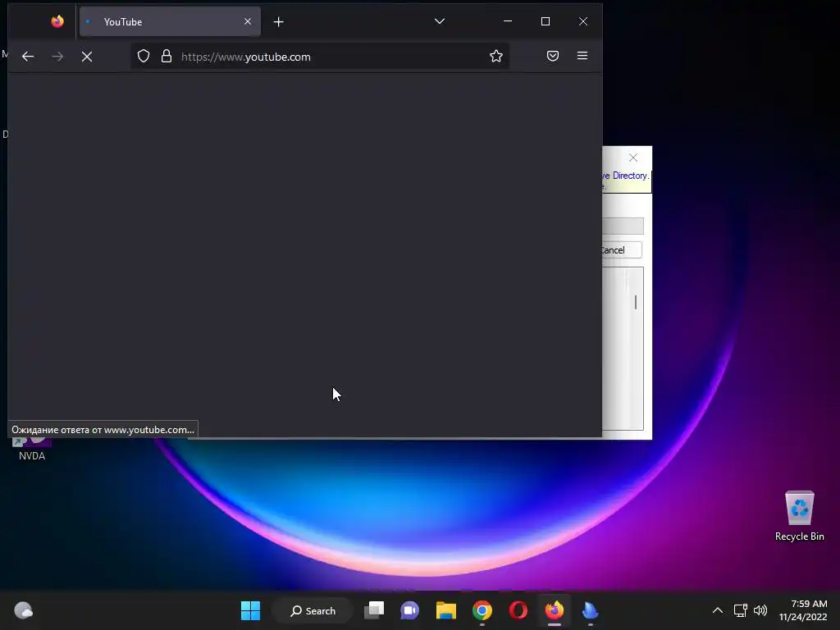Open the tracking protection shield icon
This screenshot has width=840, height=630.
coord(143,57)
